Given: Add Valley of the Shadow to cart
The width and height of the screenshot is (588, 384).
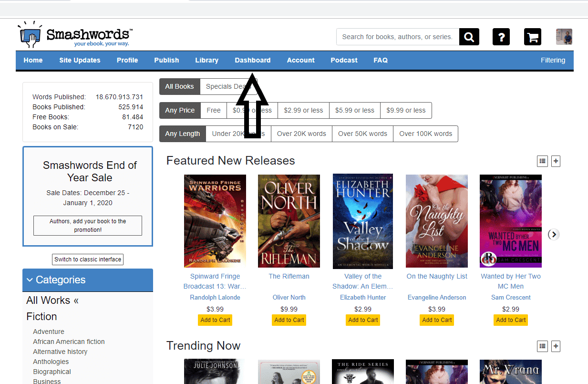Looking at the screenshot, I should point(363,320).
